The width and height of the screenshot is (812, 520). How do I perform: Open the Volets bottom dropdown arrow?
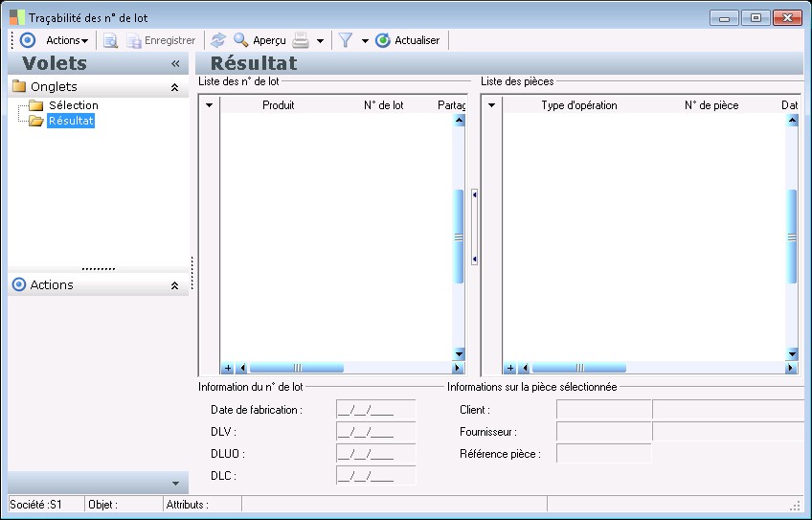(x=175, y=484)
